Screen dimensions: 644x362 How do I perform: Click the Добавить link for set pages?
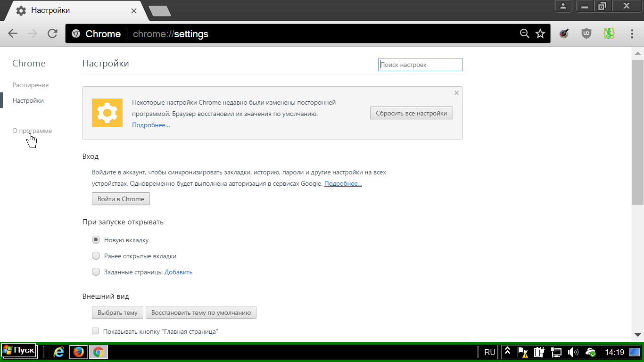tap(178, 272)
